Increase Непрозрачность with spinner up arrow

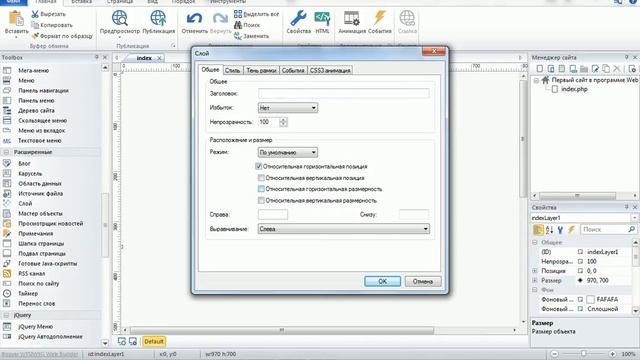pos(284,120)
